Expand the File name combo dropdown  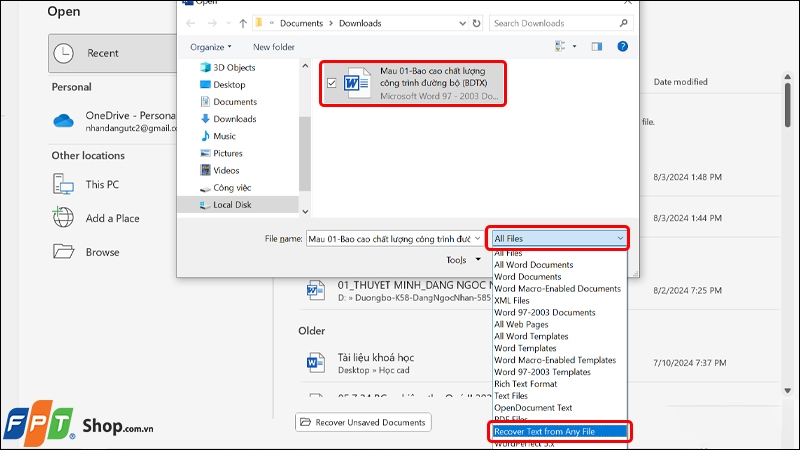click(x=478, y=238)
